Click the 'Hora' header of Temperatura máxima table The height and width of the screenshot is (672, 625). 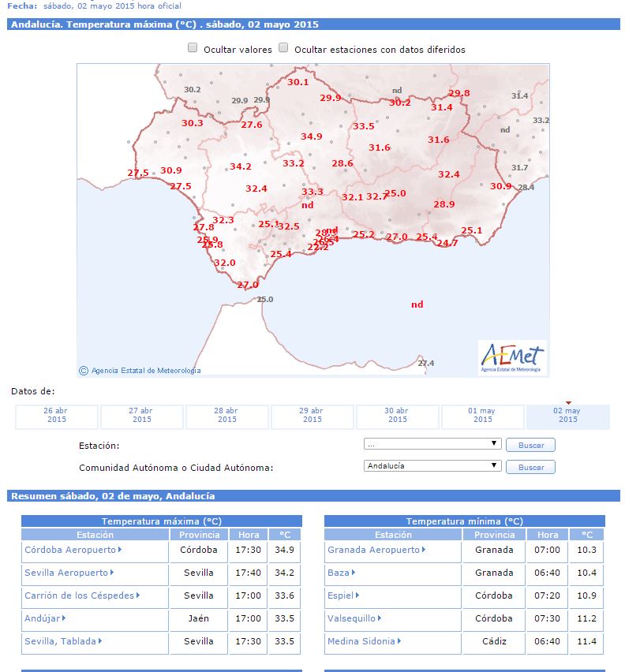pyautogui.click(x=249, y=535)
